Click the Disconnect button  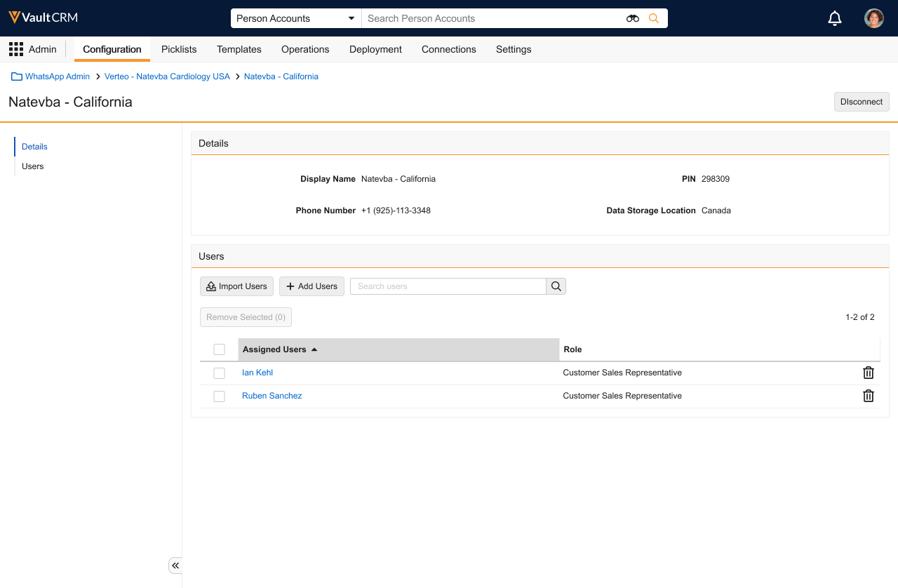pyautogui.click(x=861, y=102)
